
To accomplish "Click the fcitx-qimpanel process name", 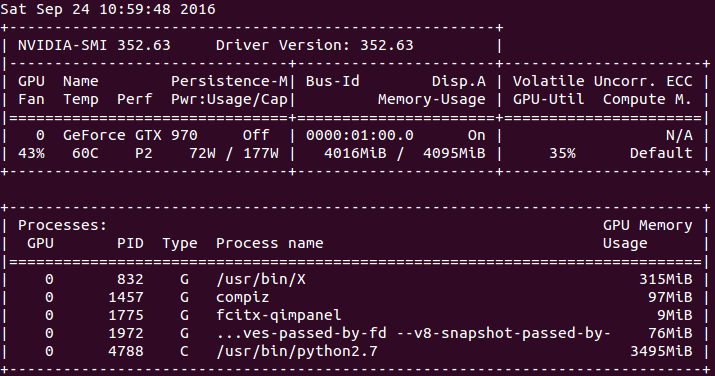I will click(279, 315).
